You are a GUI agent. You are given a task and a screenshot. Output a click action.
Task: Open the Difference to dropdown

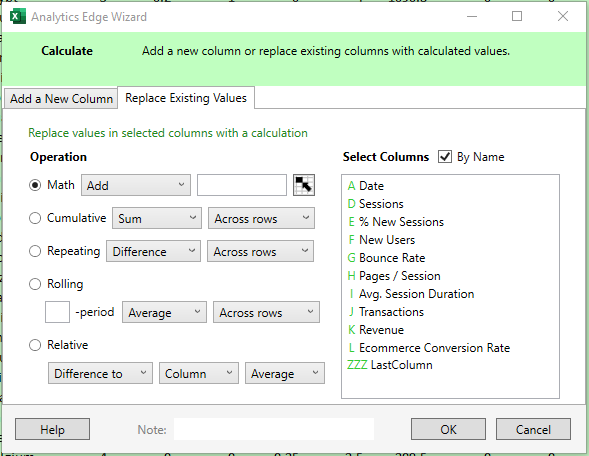(100, 373)
